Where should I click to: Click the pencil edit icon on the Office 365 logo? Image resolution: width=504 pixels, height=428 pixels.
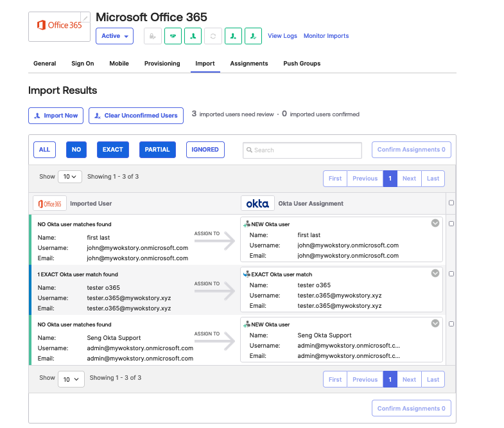85,18
